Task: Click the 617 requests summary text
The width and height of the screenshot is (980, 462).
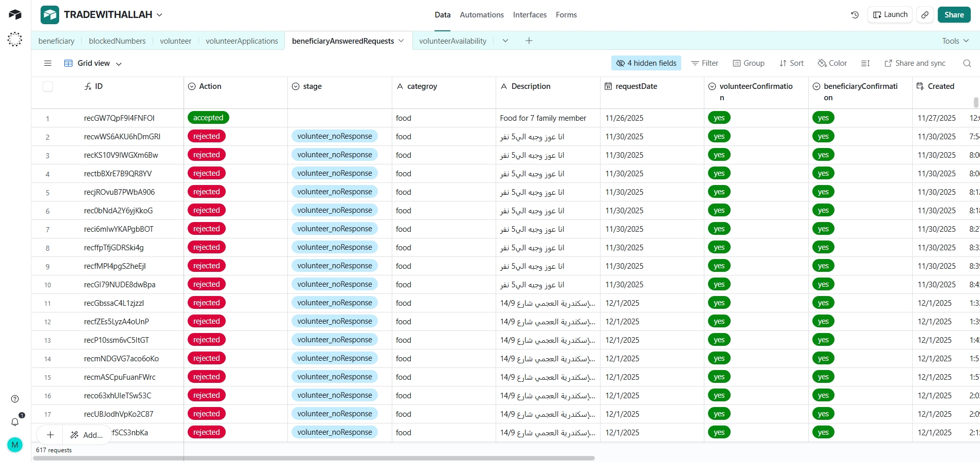Action: (x=54, y=450)
